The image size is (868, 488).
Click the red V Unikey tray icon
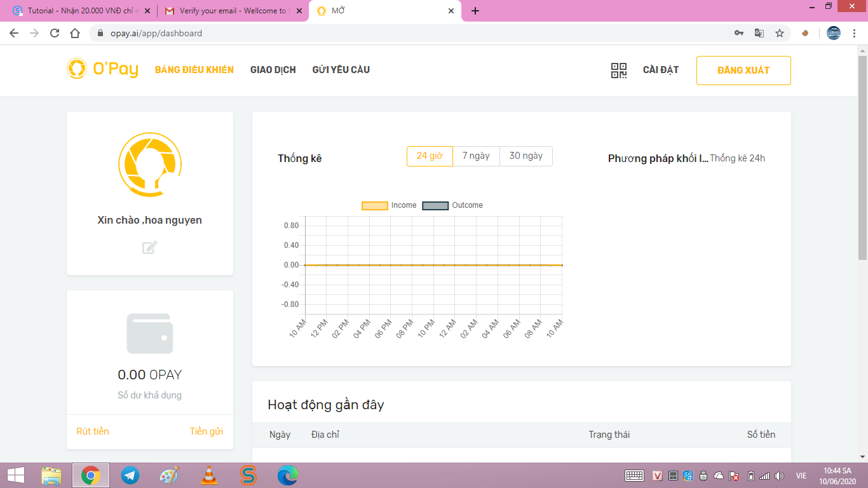658,475
